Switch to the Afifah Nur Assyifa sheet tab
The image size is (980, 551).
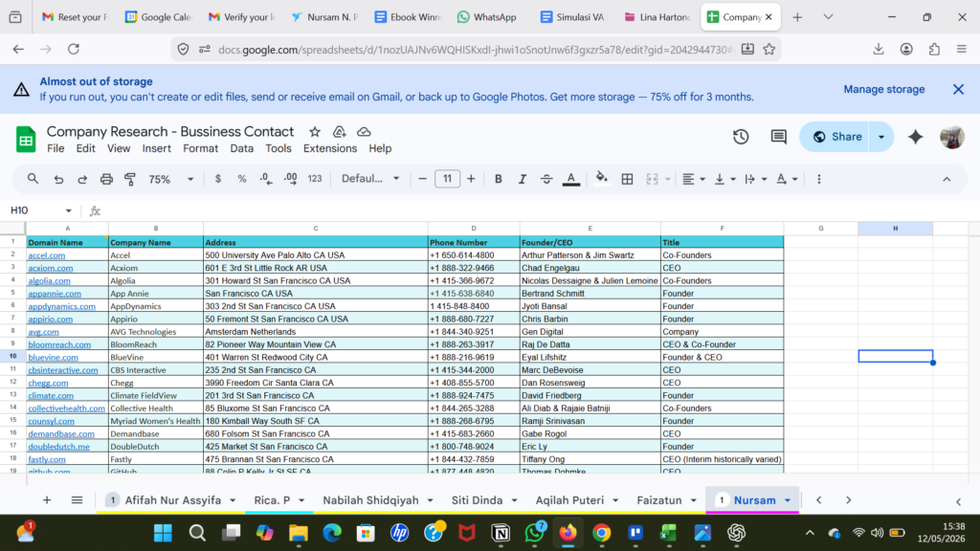[x=172, y=500]
